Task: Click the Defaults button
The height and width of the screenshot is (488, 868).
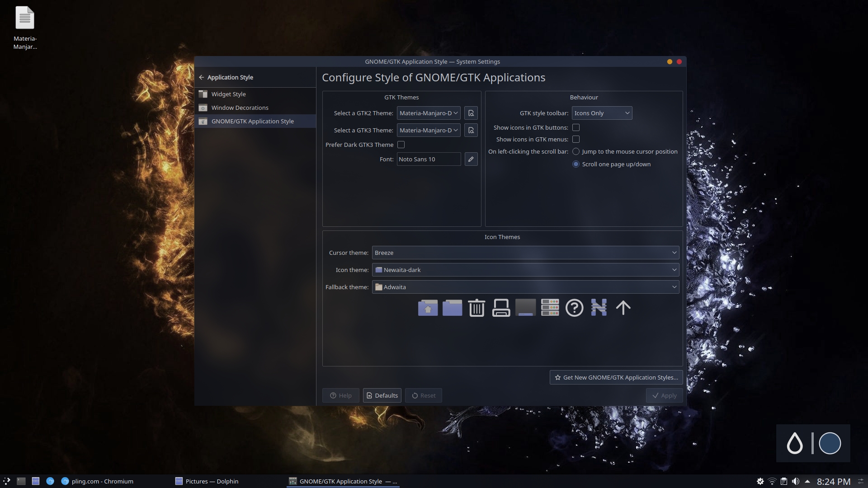Action: [382, 395]
